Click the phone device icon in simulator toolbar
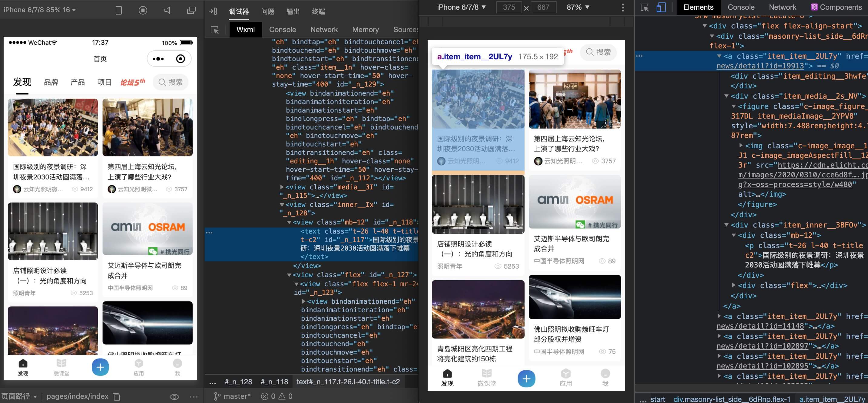This screenshot has height=403, width=868. (119, 10)
